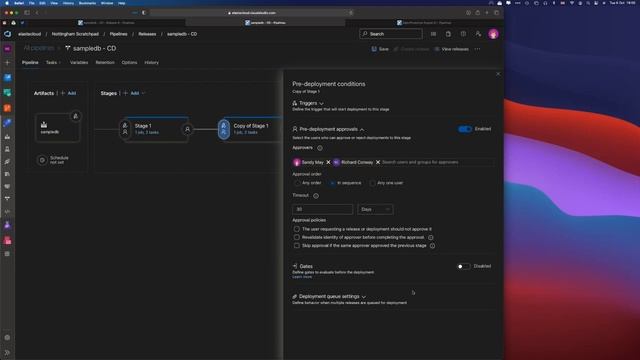Switch to the History tab

click(151, 62)
